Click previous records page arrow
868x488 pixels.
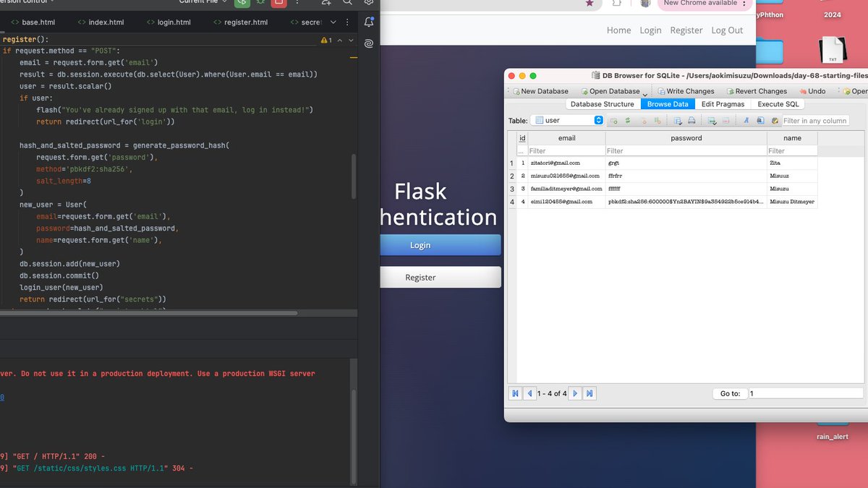(x=529, y=393)
